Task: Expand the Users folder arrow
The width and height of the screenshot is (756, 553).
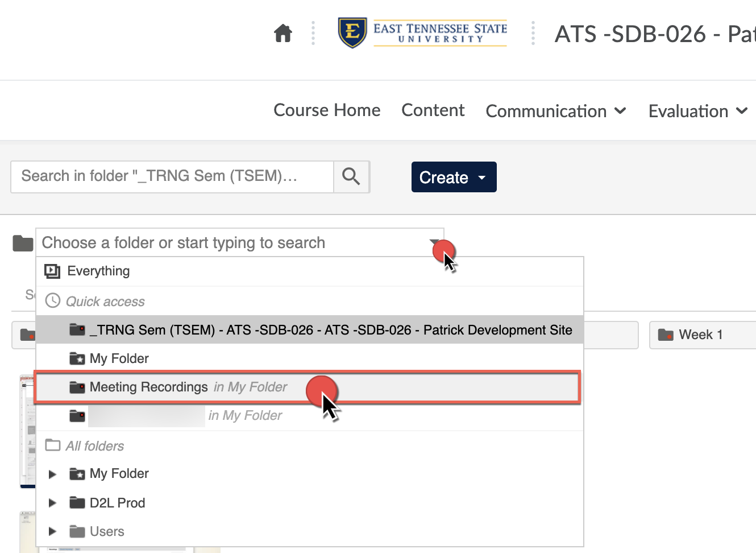Action: coord(52,531)
